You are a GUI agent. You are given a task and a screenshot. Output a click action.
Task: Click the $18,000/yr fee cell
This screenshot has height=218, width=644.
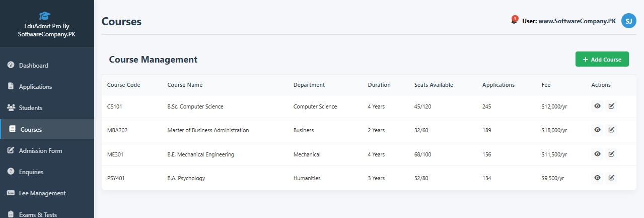(x=554, y=130)
